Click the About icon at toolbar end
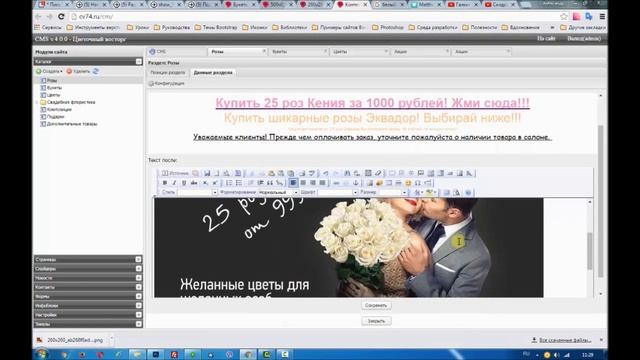This screenshot has height=360, width=640. [468, 192]
